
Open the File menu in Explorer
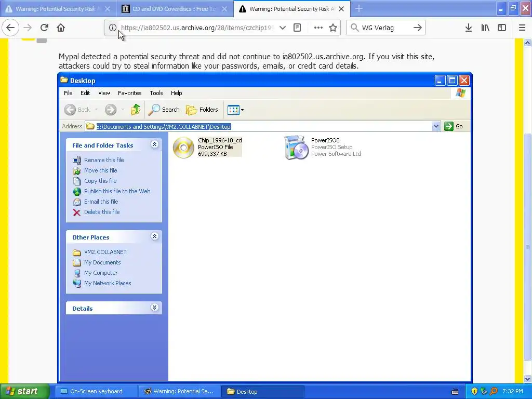[68, 93]
